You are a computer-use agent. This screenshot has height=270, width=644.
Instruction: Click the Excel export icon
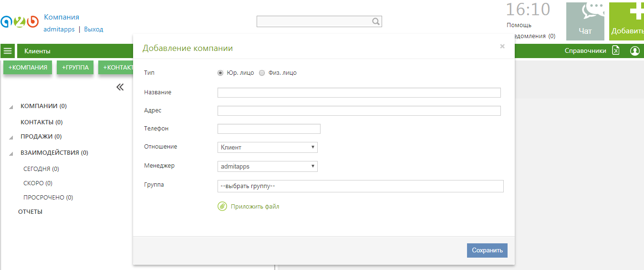[616, 50]
